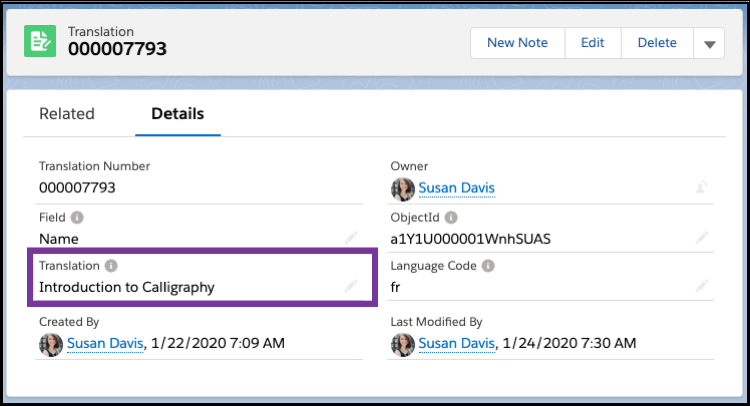Open the actions dropdown arrow beside Delete
The height and width of the screenshot is (406, 750).
click(709, 43)
